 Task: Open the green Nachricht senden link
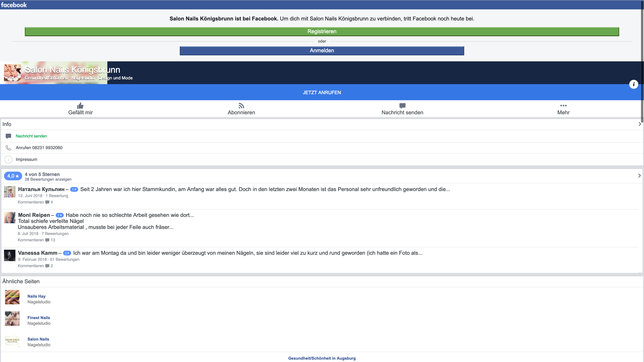tap(31, 136)
